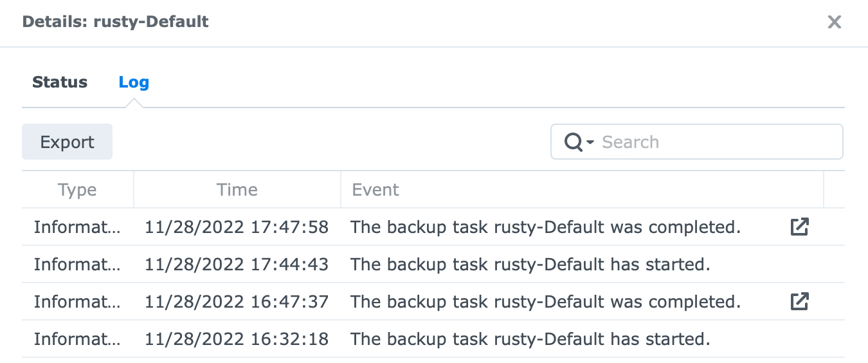Expand the search filter dropdown arrow

[590, 142]
